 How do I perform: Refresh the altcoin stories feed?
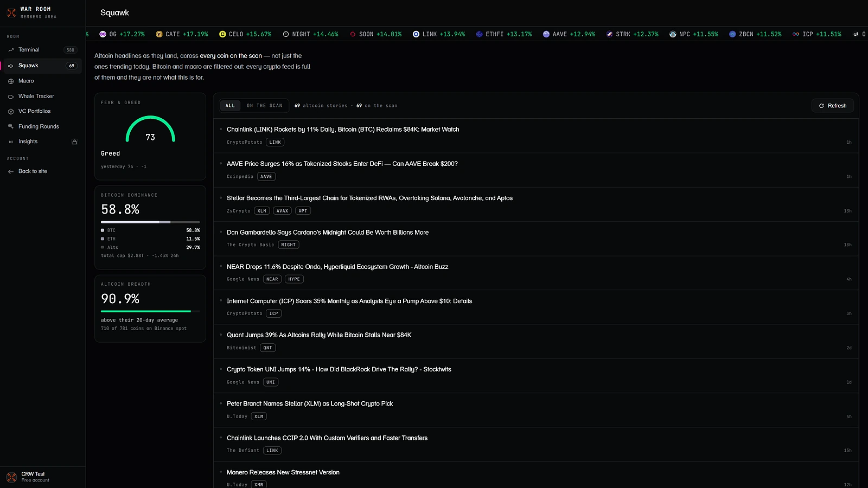pyautogui.click(x=832, y=106)
